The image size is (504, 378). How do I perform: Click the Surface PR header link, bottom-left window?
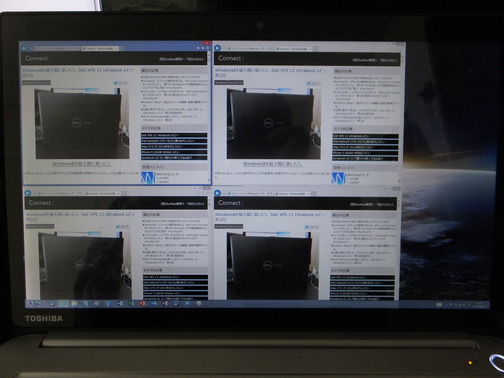(x=182, y=204)
